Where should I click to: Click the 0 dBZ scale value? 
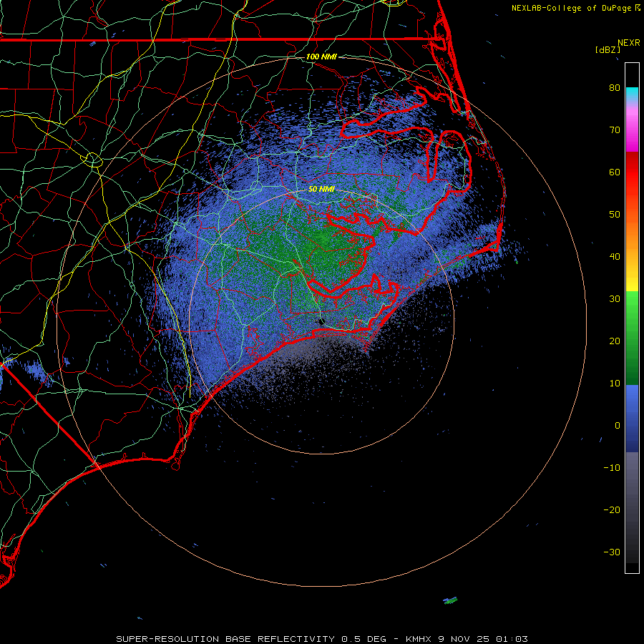pyautogui.click(x=618, y=426)
